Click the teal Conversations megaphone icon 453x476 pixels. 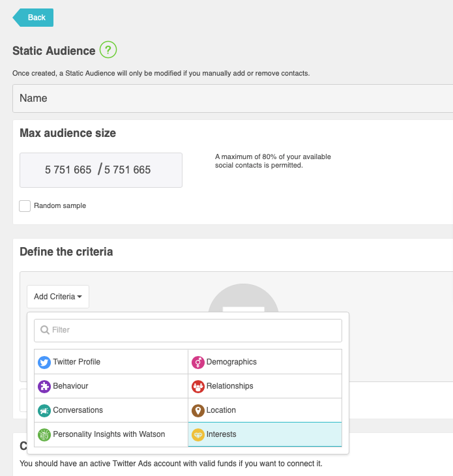44,411
